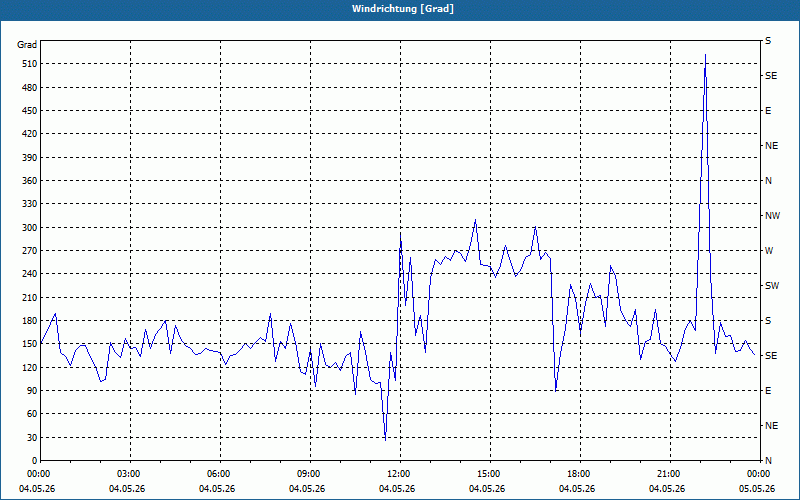Click the 04.05.26 date under 03:00
This screenshot has height=500, width=800.
tap(127, 489)
